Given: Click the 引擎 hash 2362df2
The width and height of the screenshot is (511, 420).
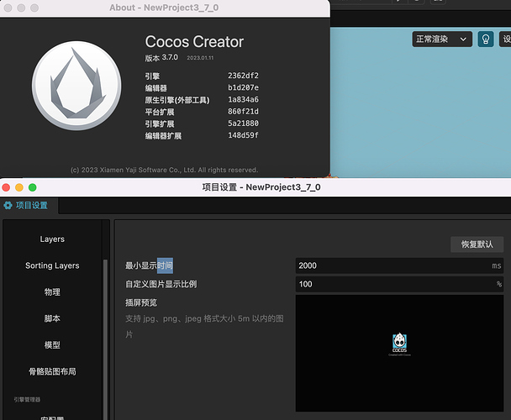Looking at the screenshot, I should click(x=243, y=76).
